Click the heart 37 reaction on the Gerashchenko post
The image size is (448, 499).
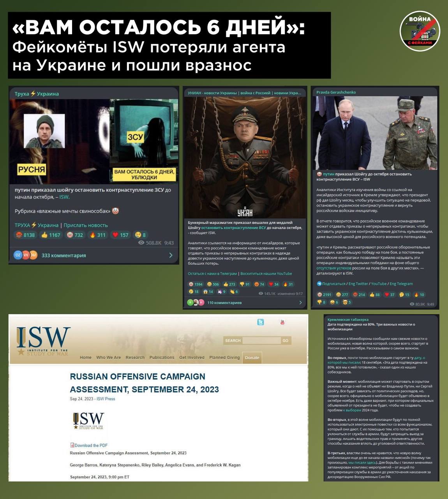390,294
